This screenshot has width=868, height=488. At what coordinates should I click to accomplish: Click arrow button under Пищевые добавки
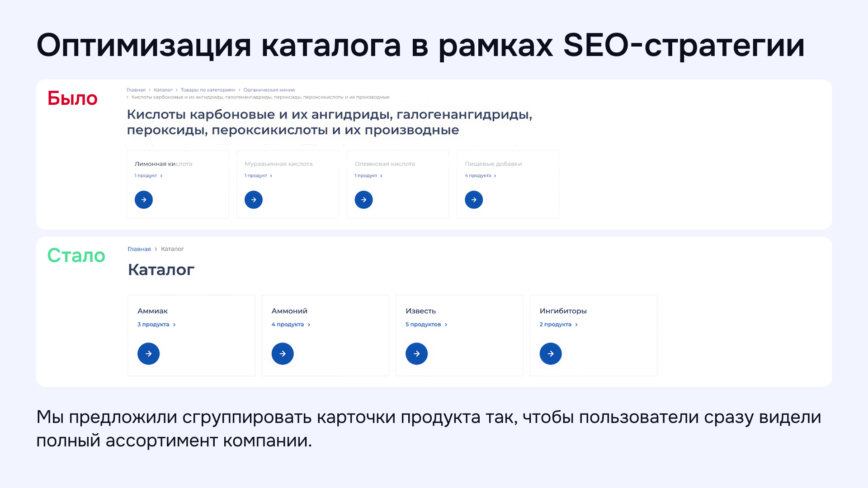point(474,200)
